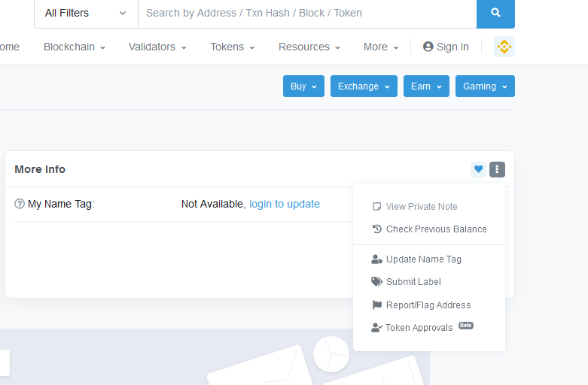Expand the Tokens nav menu

[x=232, y=47]
